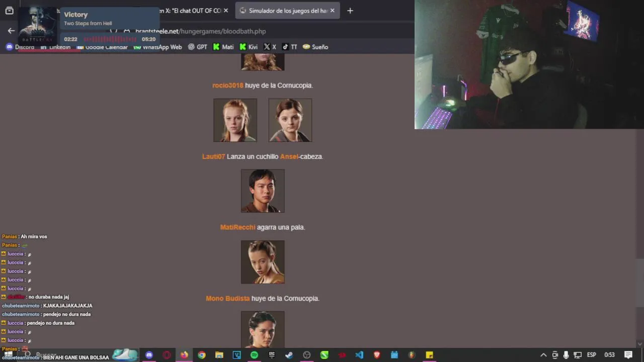Click tribute name Mono Budista

coord(227,298)
